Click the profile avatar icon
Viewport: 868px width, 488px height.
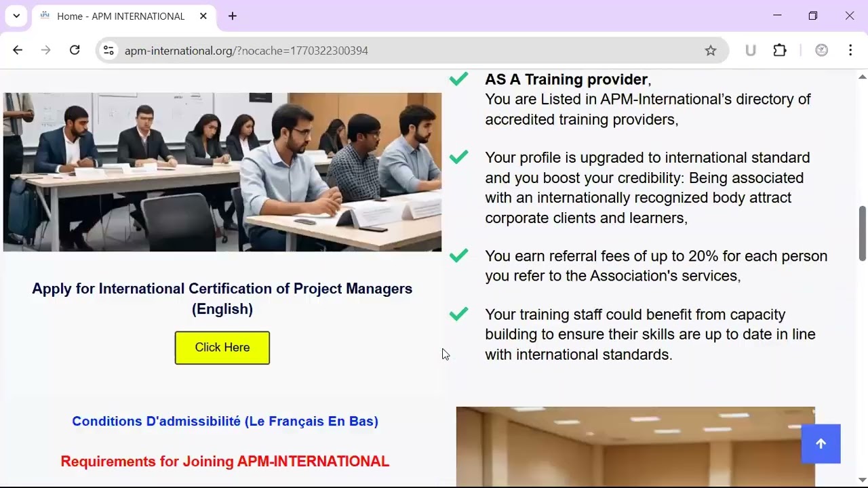pyautogui.click(x=821, y=50)
